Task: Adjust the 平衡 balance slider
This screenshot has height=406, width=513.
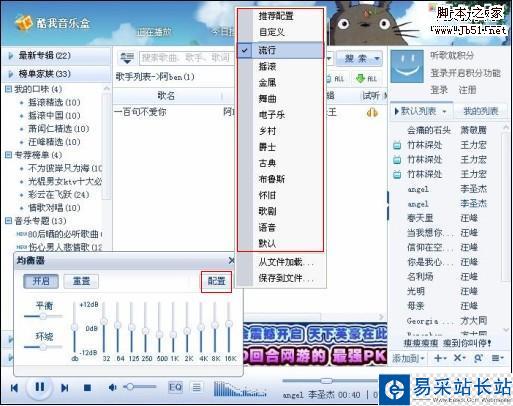Action: point(43,316)
